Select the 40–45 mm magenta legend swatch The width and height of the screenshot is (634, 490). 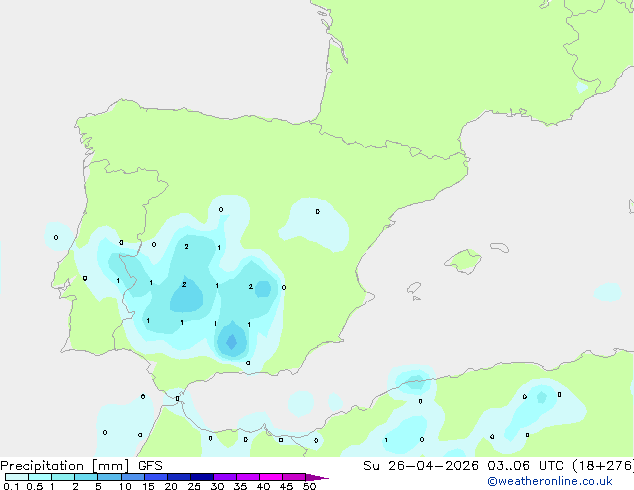(271, 477)
